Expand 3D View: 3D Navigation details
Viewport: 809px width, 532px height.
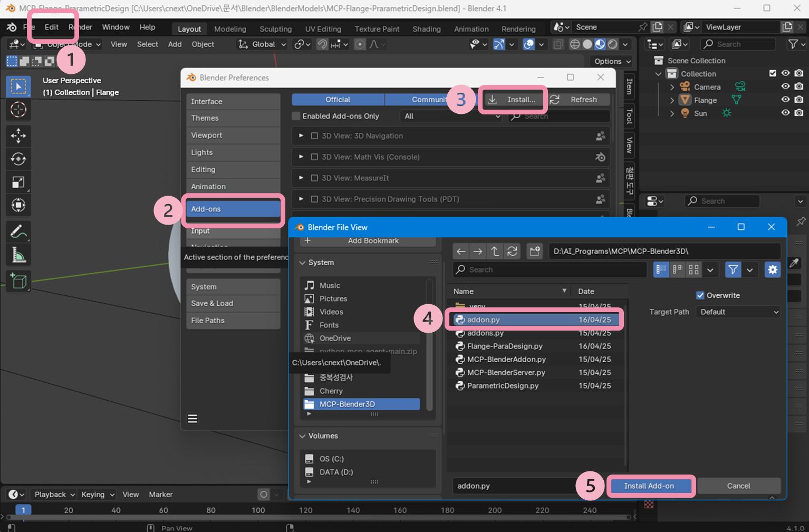(301, 136)
